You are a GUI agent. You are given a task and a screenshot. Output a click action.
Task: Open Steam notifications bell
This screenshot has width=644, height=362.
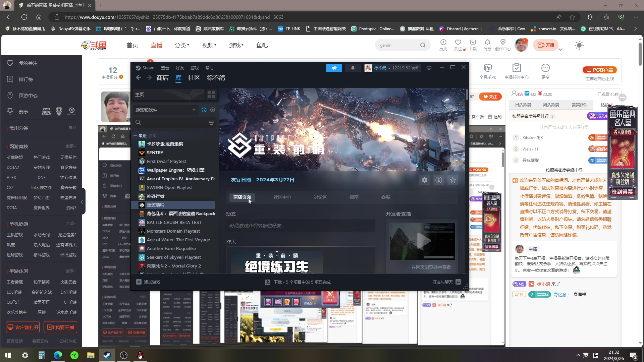[x=353, y=68]
